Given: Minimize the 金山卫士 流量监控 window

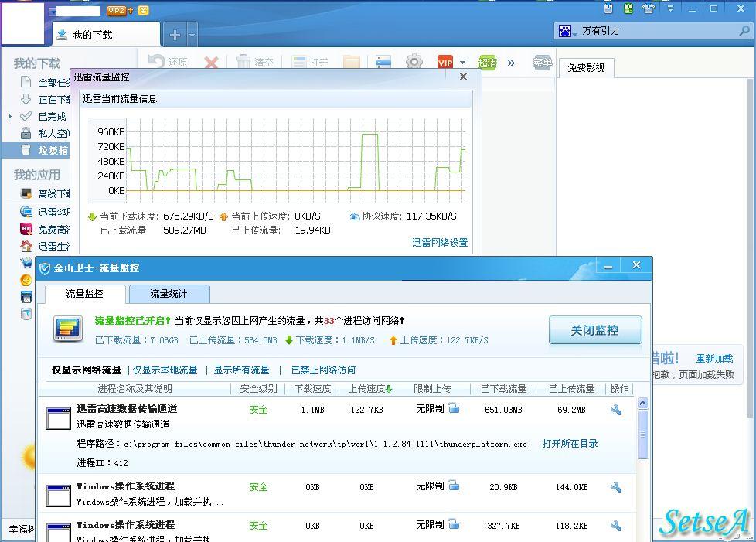Looking at the screenshot, I should tap(608, 266).
